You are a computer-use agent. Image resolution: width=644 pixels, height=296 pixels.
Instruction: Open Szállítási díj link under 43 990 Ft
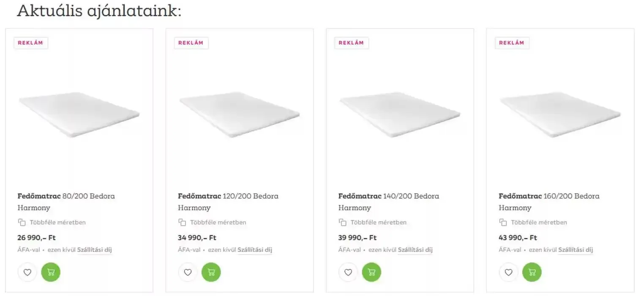[x=576, y=250]
